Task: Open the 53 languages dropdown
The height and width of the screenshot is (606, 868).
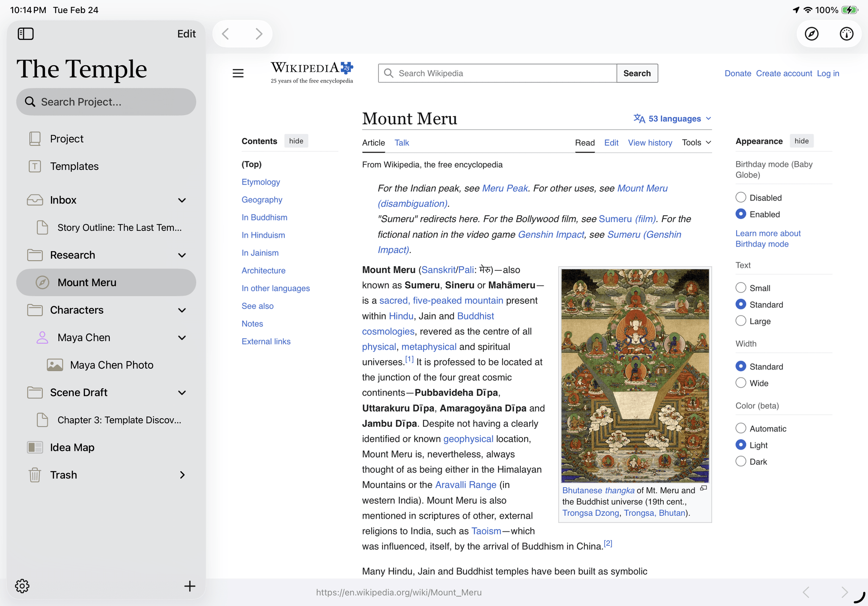Action: 672,119
